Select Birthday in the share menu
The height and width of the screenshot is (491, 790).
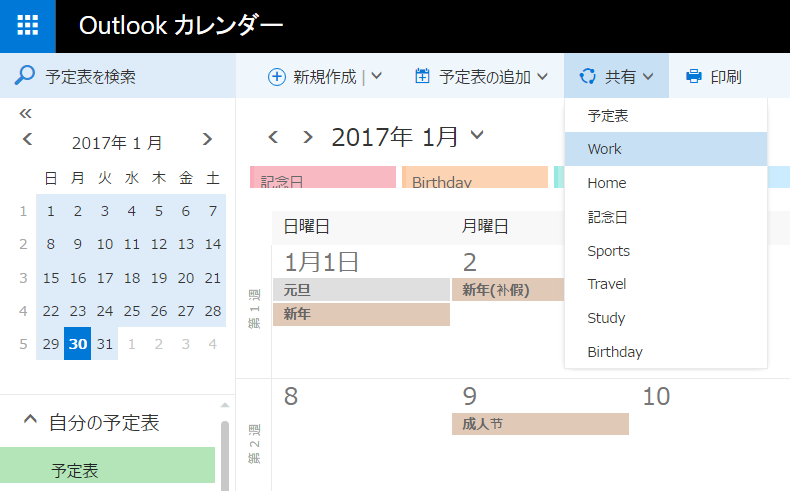(666, 352)
